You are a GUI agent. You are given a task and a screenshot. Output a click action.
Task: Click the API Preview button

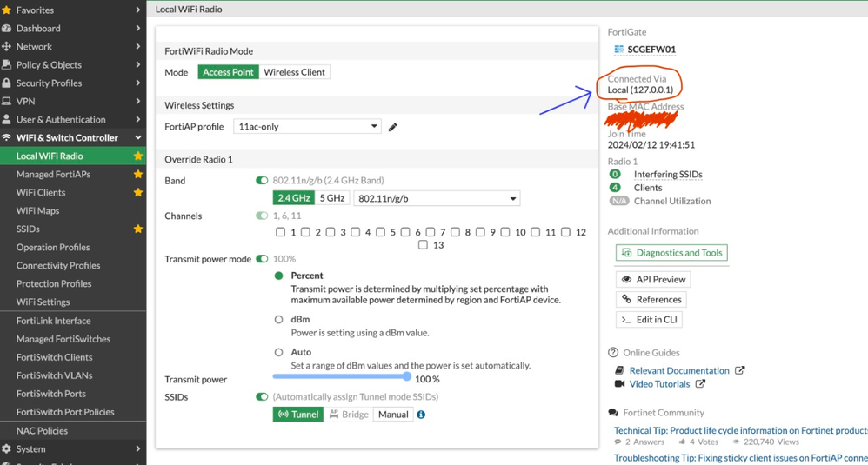tap(653, 279)
